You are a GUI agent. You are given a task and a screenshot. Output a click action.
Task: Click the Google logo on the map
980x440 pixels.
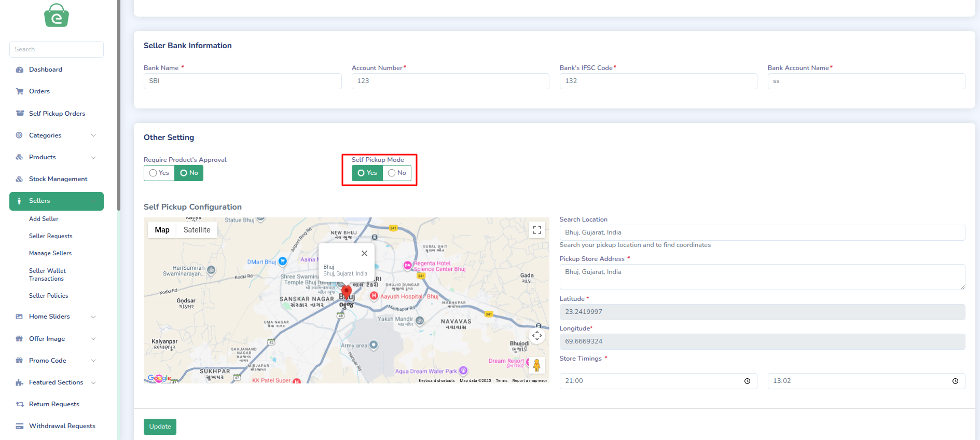159,378
